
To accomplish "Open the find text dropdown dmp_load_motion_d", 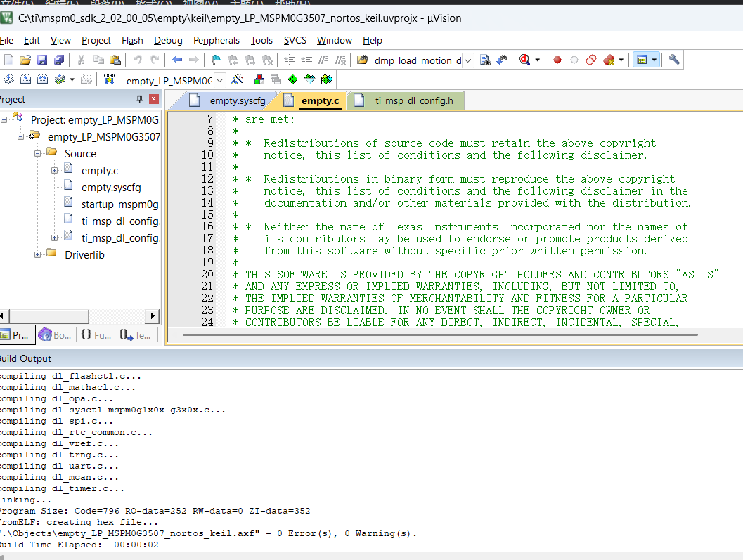I will [468, 60].
